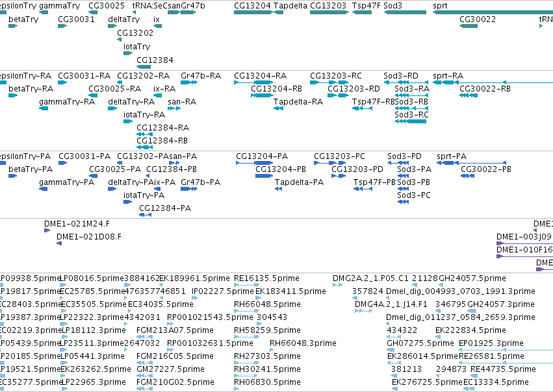The height and width of the screenshot is (392, 553).
Task: Click the DME1-003J09 feature line
Action: (525, 243)
